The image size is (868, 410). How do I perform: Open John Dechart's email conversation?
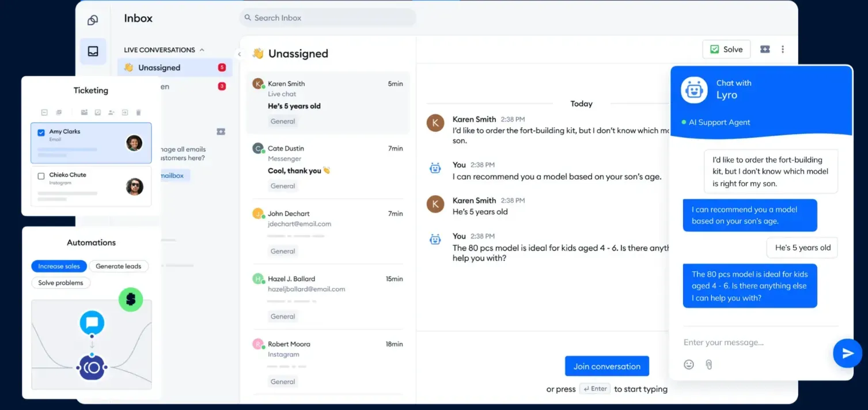coord(328,233)
